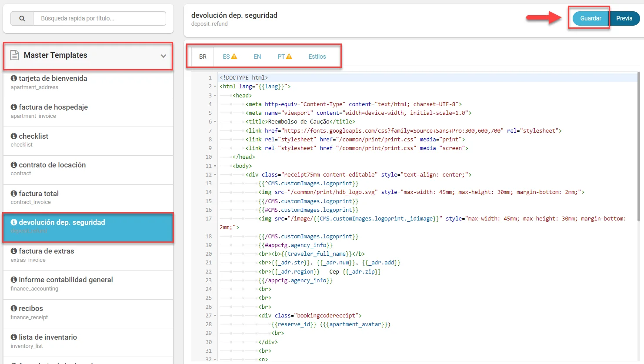Viewport: 644px width, 364px height.
Task: Click the viewport meta tag on line 5
Action: pyautogui.click(x=358, y=113)
